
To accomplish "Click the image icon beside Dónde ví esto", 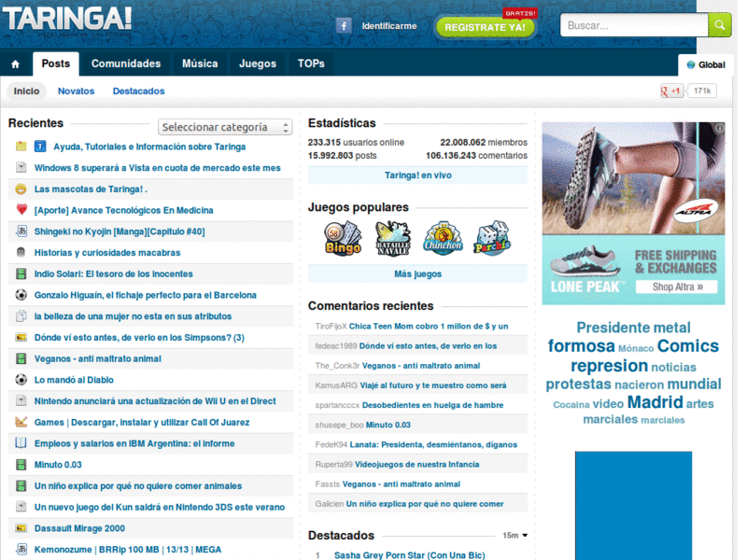I will pyautogui.click(x=21, y=337).
